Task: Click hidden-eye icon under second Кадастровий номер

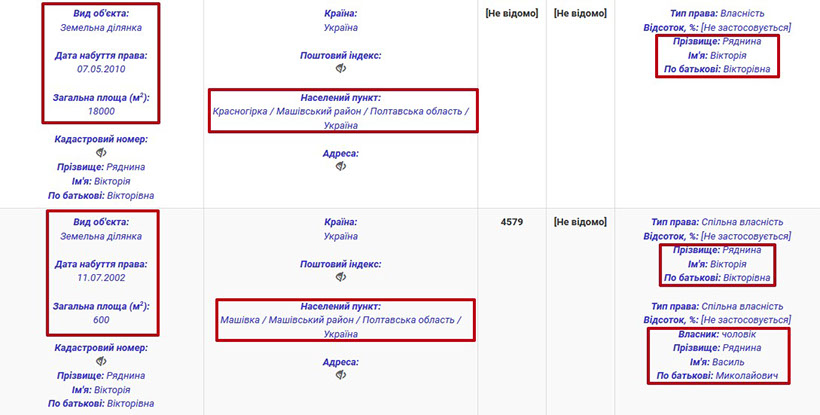Action: (101, 361)
